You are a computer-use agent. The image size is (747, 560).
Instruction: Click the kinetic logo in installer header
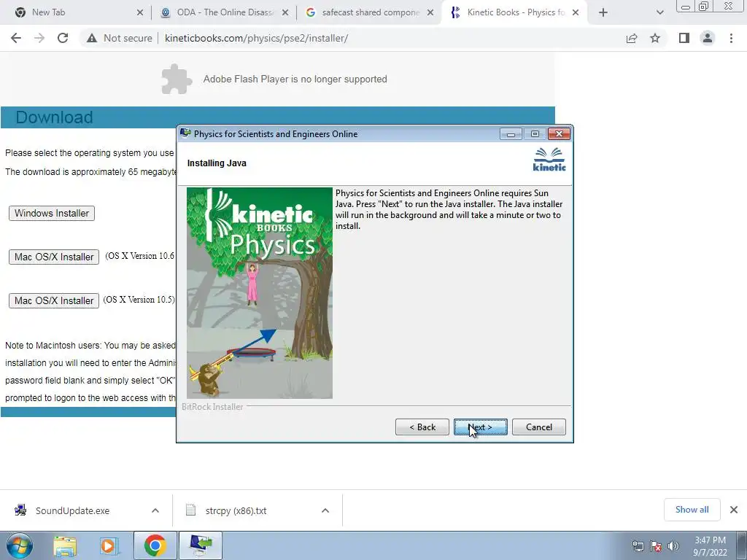click(549, 160)
